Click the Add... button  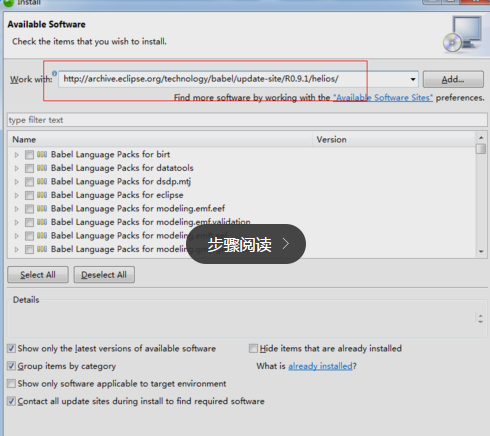tap(453, 79)
